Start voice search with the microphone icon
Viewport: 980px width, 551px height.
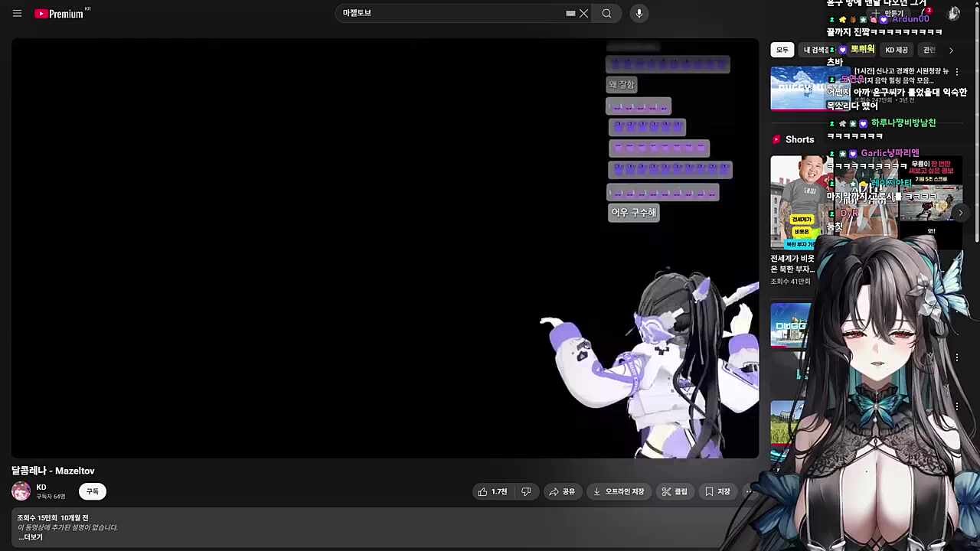coord(639,13)
